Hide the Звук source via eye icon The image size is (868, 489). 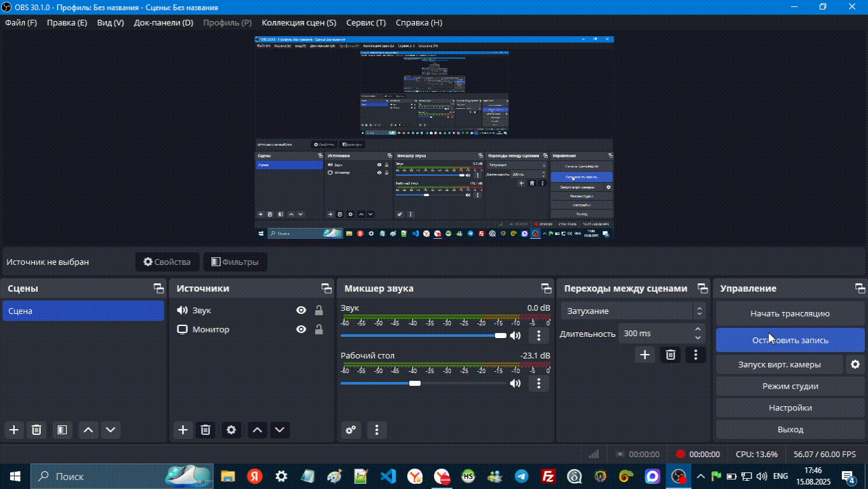click(x=301, y=311)
